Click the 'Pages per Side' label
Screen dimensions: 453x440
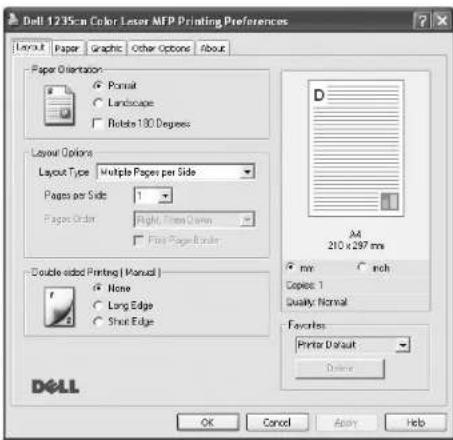click(76, 195)
